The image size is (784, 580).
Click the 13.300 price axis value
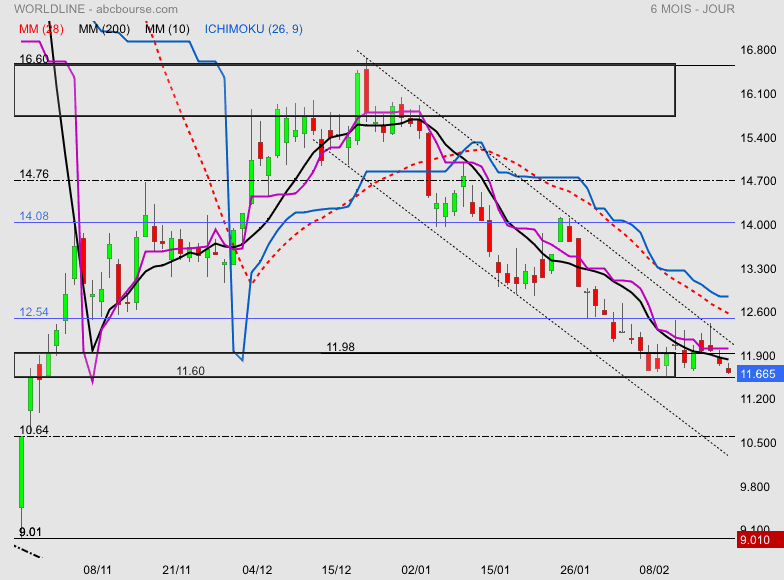758,269
